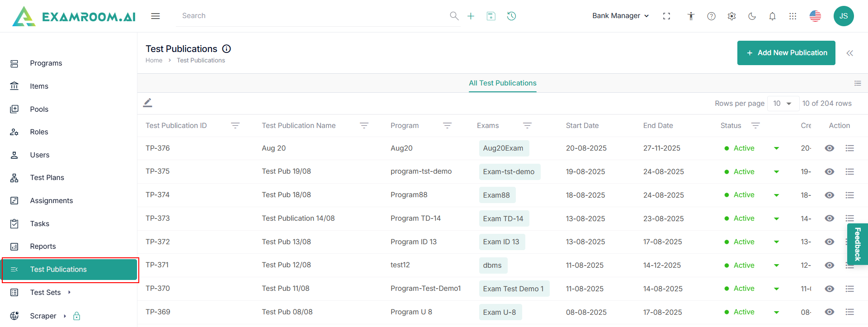Toggle fullscreen mode icon
The width and height of the screenshot is (868, 327).
[666, 16]
